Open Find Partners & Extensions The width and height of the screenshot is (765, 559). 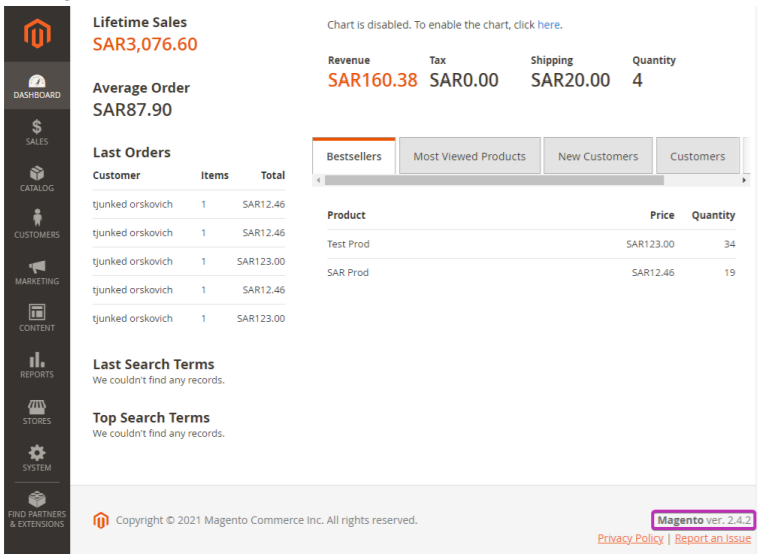pyautogui.click(x=36, y=510)
